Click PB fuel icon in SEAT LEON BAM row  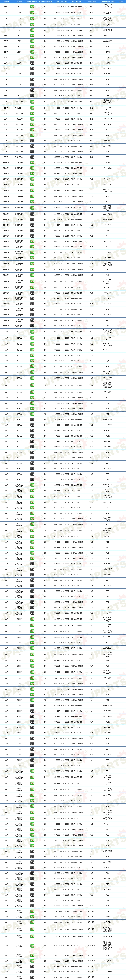(32, 52)
